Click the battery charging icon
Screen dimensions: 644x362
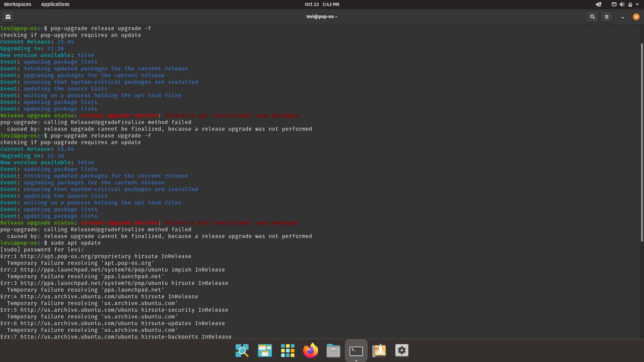pos(630,4)
